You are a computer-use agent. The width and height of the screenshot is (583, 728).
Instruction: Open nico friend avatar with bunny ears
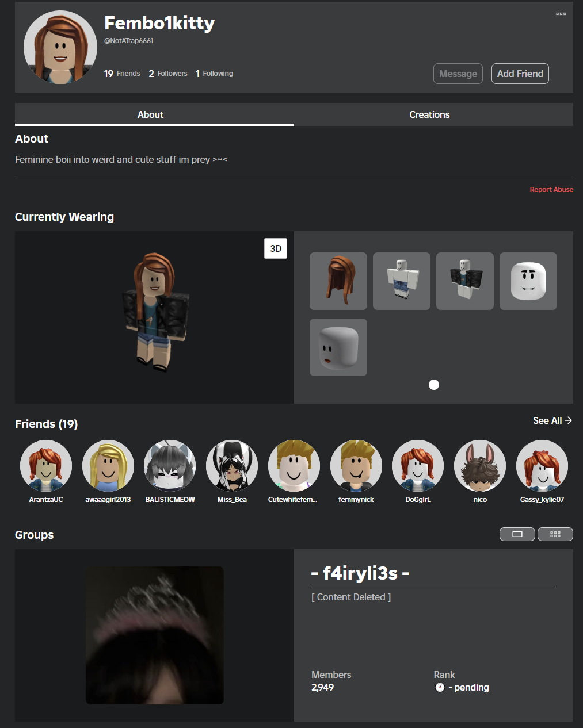click(480, 466)
